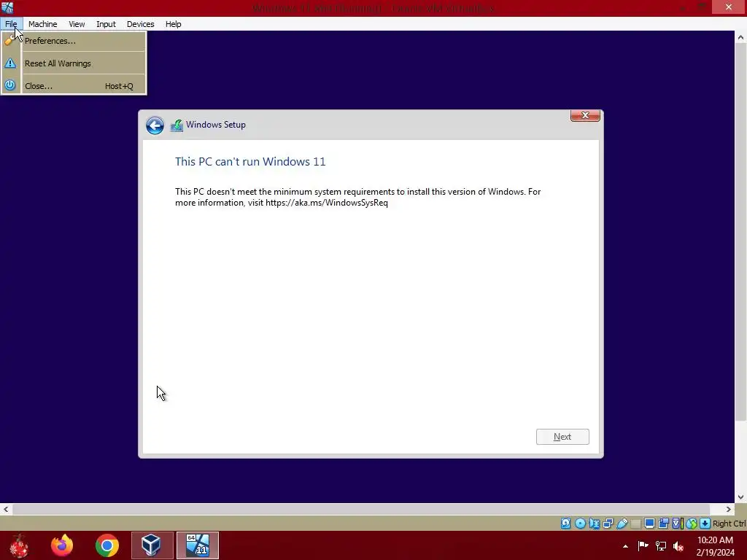Click the Close power icon in menu

(10, 86)
